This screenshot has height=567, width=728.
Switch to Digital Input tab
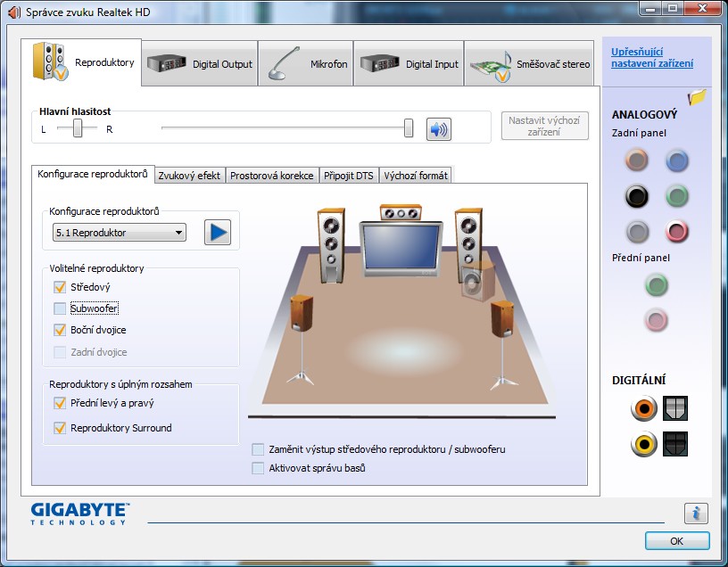click(x=409, y=63)
